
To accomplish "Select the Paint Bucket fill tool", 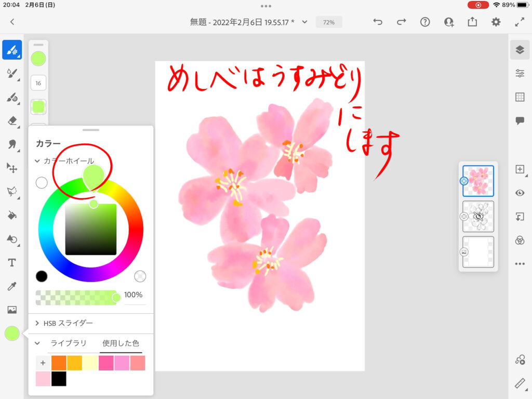I will click(x=12, y=215).
